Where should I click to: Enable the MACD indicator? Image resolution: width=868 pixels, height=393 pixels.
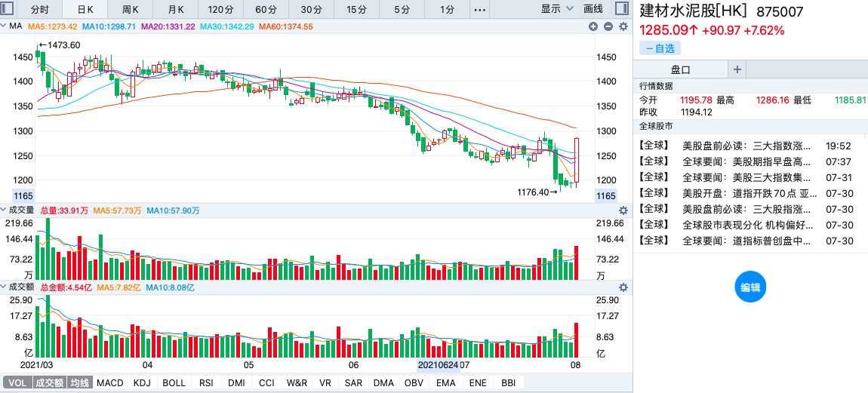tap(109, 383)
